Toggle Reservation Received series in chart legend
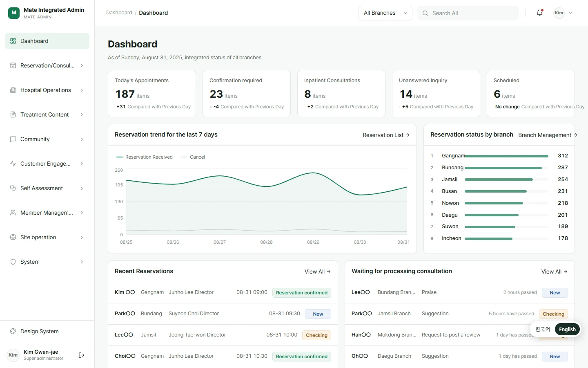Image resolution: width=588 pixels, height=368 pixels. pyautogui.click(x=145, y=157)
